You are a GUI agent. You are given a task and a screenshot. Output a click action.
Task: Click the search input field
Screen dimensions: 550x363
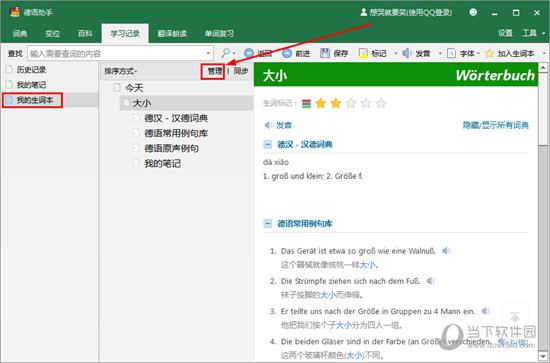(x=116, y=53)
